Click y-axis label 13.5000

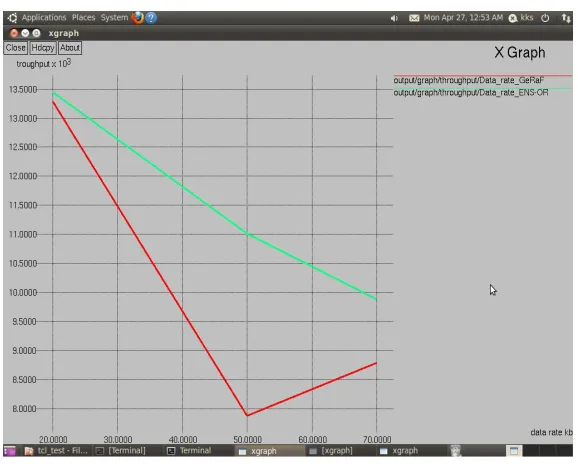pos(23,90)
